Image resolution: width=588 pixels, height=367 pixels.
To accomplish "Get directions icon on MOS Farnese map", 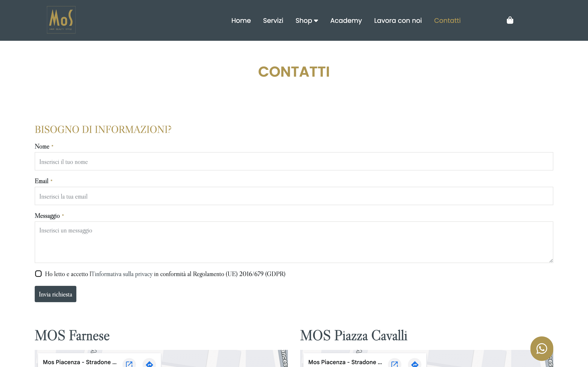I will [150, 364].
